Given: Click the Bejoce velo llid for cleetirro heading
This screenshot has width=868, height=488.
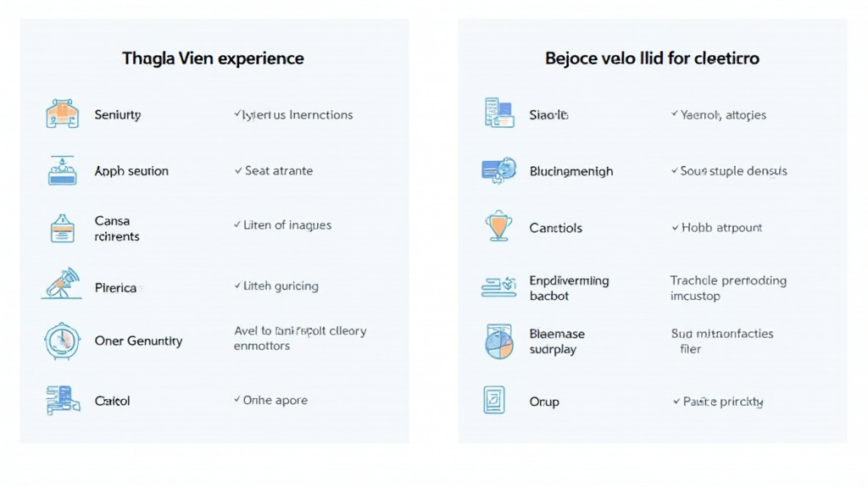Looking at the screenshot, I should 652,58.
